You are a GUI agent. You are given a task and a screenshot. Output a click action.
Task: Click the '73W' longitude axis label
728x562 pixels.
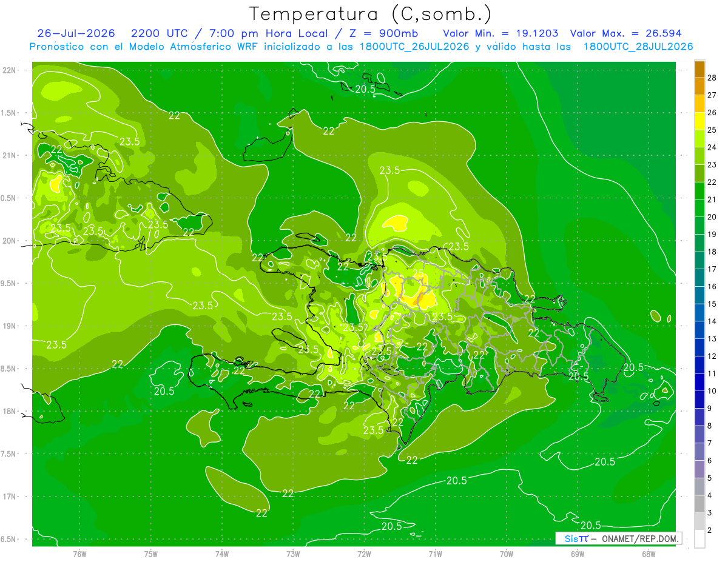pos(293,554)
